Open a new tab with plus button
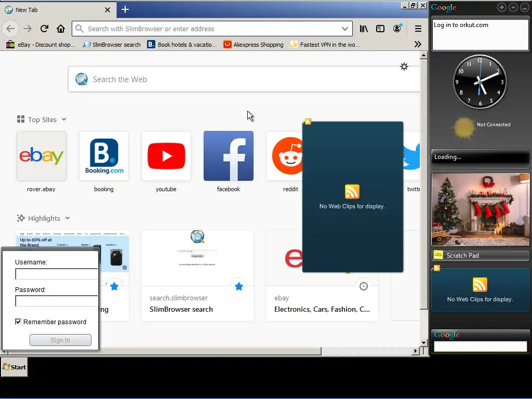Viewport: 532px width, 399px height. pyautogui.click(x=125, y=9)
